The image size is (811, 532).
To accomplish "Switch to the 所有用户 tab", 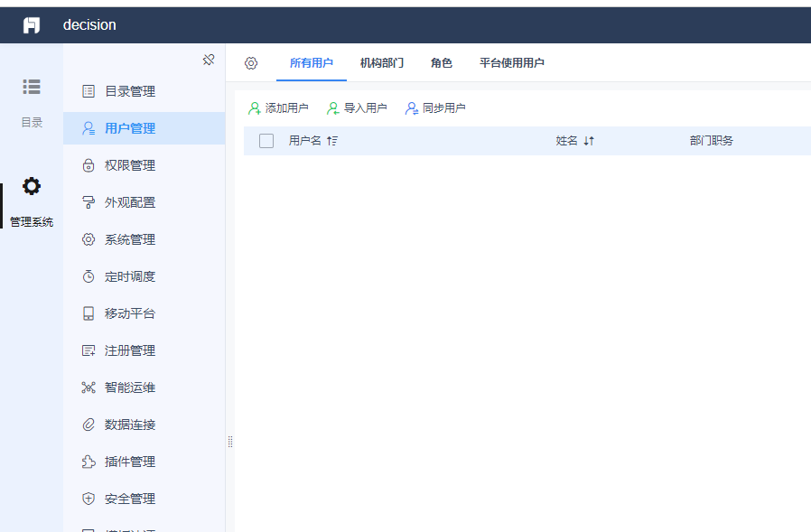I will click(x=312, y=63).
